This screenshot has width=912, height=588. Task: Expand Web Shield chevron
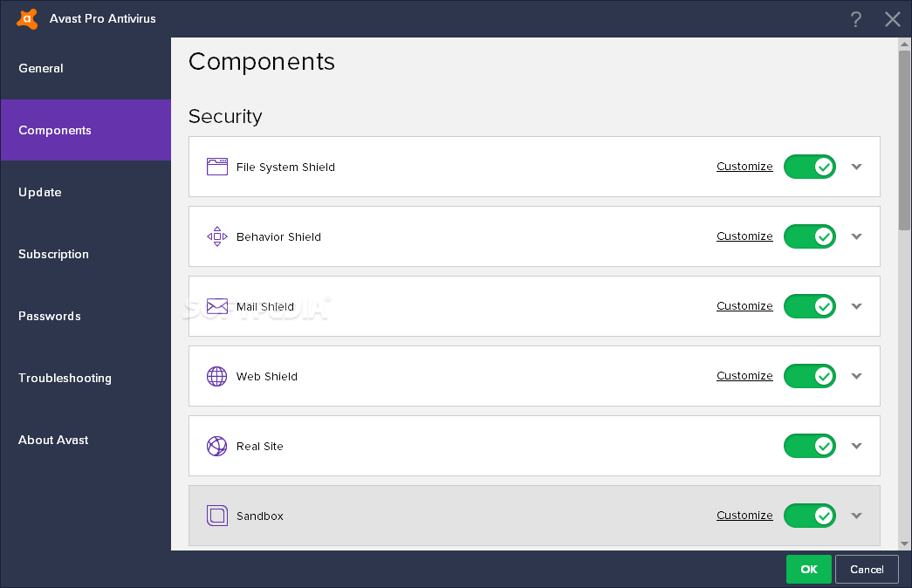[x=856, y=376]
